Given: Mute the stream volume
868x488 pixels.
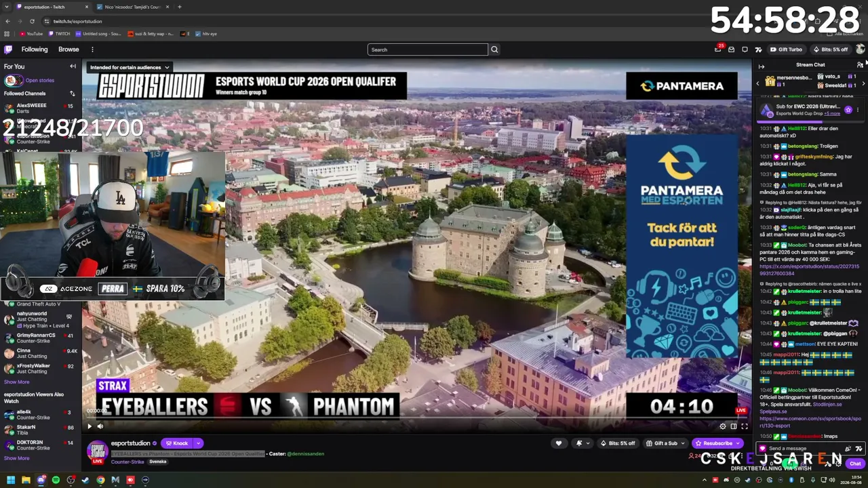Looking at the screenshot, I should pos(100,426).
